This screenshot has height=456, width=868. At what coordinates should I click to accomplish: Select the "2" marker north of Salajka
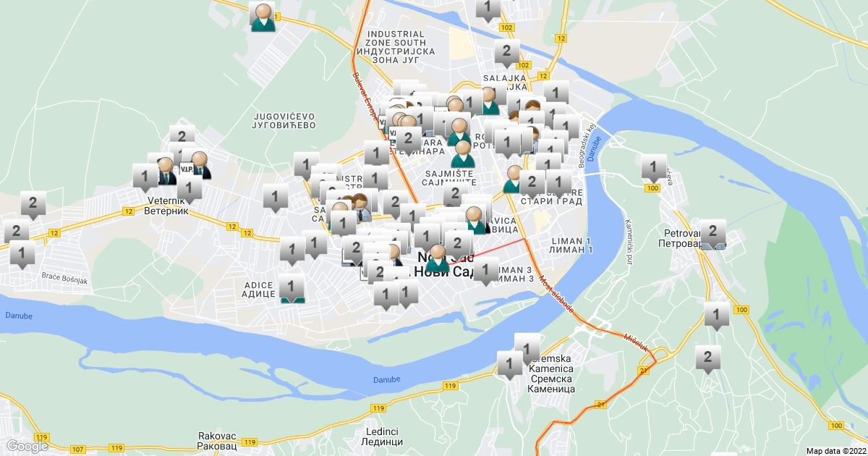pos(506,53)
